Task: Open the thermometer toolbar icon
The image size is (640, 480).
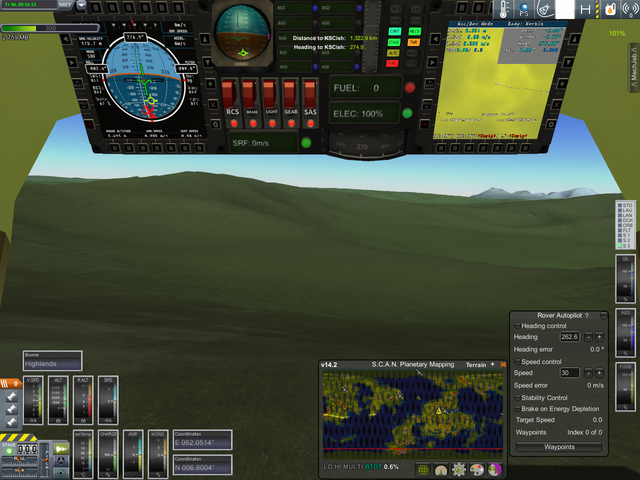Action: [x=504, y=9]
